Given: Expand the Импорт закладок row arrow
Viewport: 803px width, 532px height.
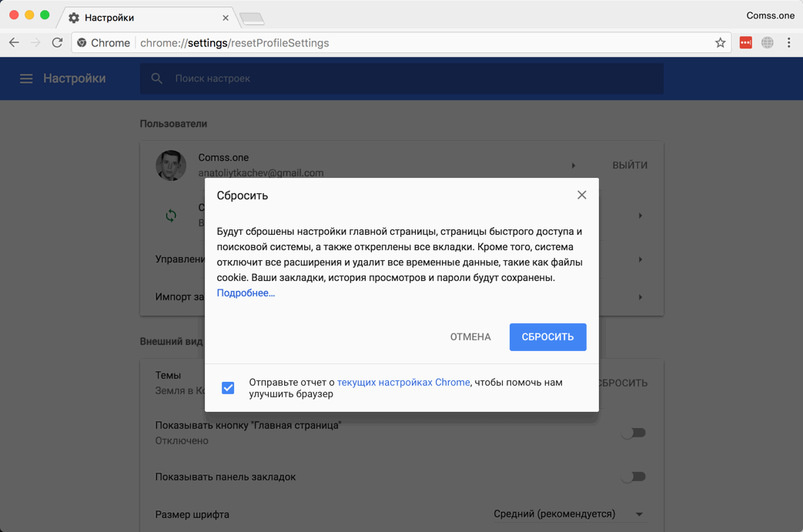Looking at the screenshot, I should coord(640,297).
